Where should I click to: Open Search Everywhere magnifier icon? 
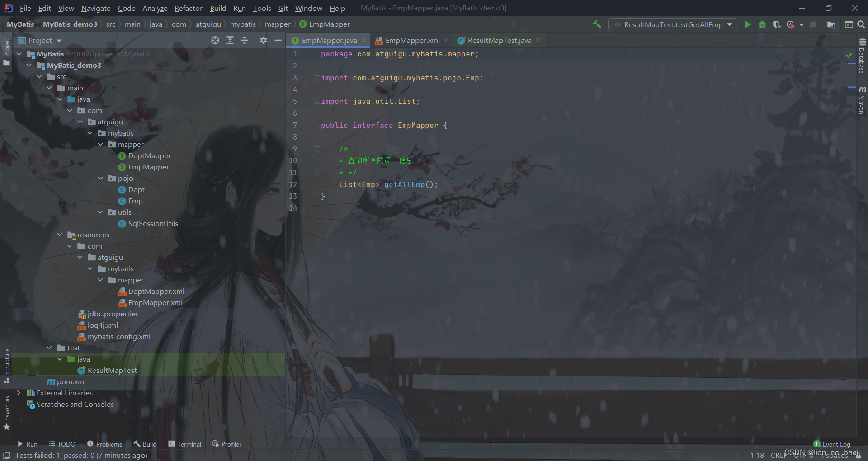pyautogui.click(x=861, y=24)
